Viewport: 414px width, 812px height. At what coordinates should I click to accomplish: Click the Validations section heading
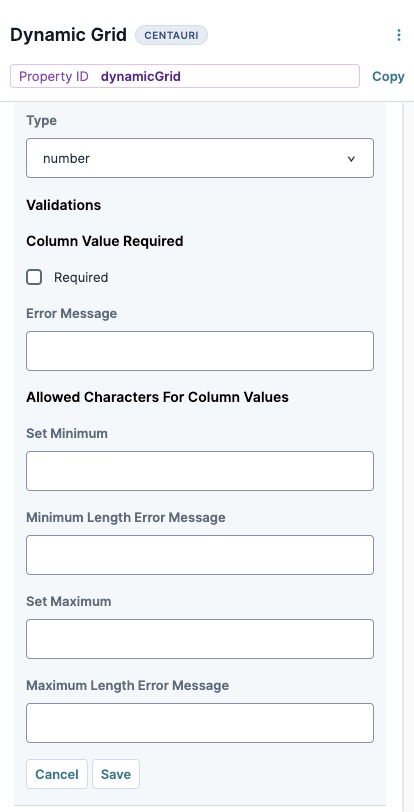pyautogui.click(x=64, y=205)
